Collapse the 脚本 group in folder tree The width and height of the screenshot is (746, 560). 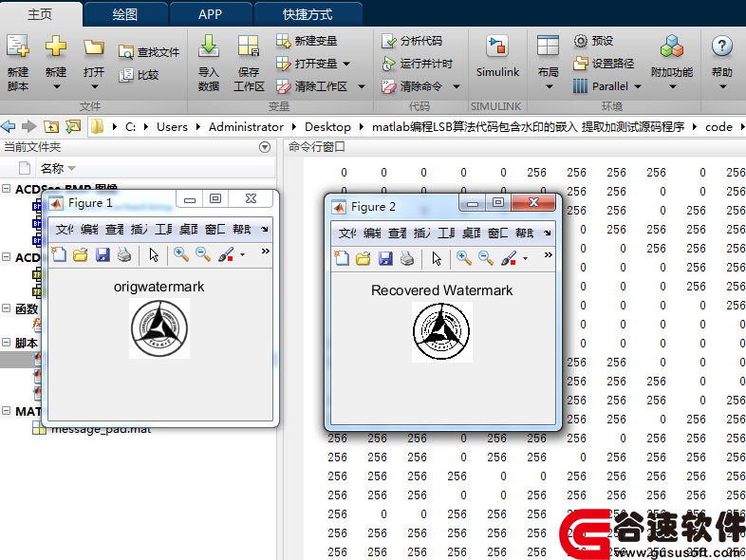click(x=7, y=342)
